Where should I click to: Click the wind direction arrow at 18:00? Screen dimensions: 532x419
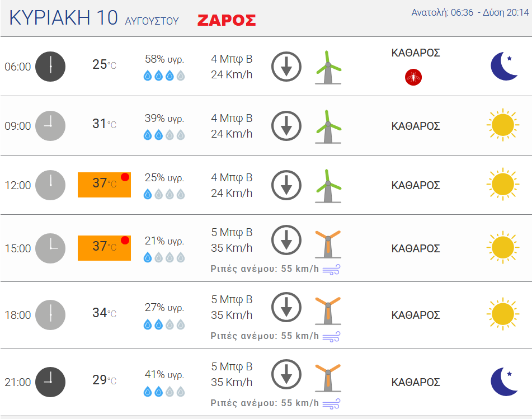tap(286, 307)
